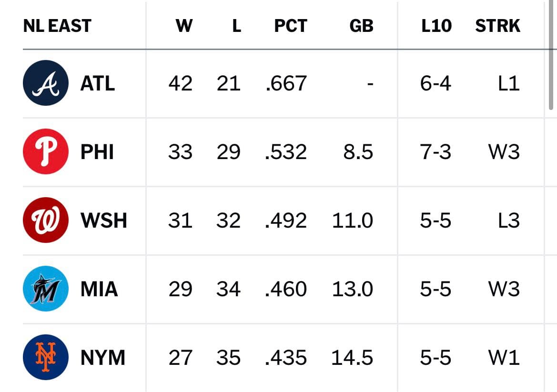The image size is (557, 392).
Task: Open the ATL team link
Action: click(x=98, y=84)
